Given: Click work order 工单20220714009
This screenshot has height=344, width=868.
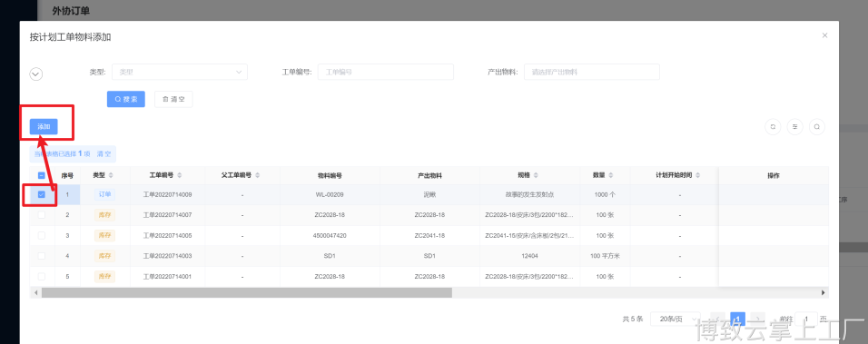Looking at the screenshot, I should pos(167,194).
